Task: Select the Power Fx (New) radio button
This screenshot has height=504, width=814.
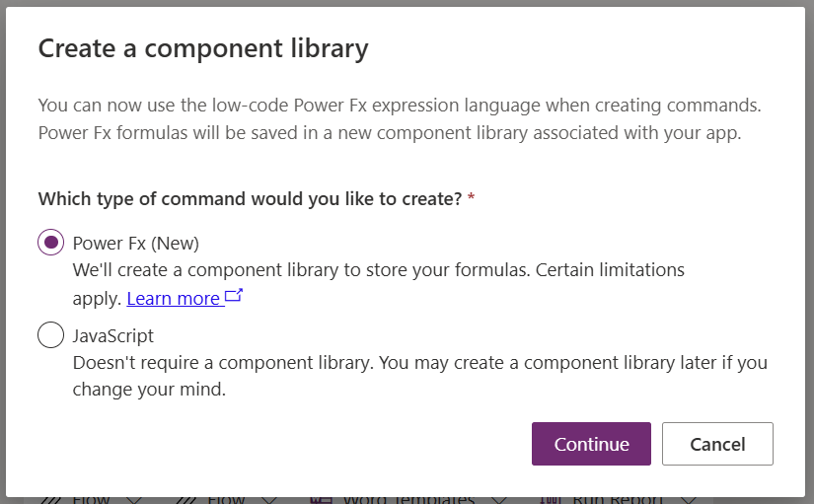Action: (50, 243)
